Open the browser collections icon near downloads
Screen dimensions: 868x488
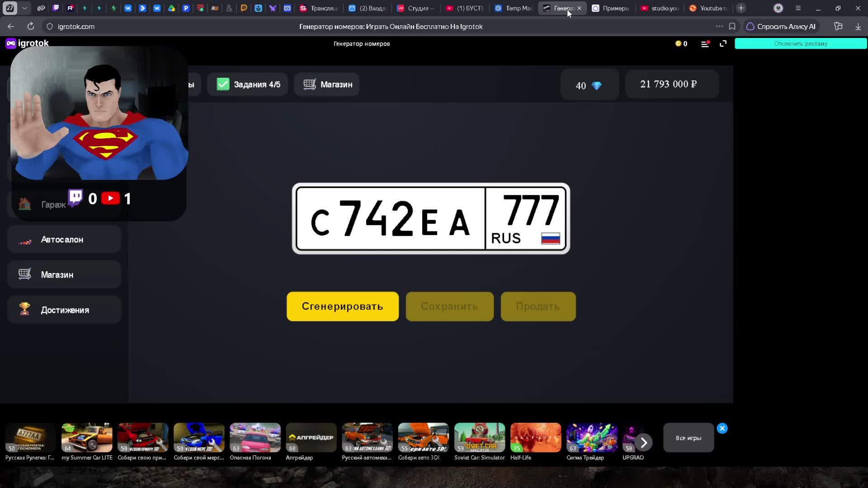click(x=838, y=26)
